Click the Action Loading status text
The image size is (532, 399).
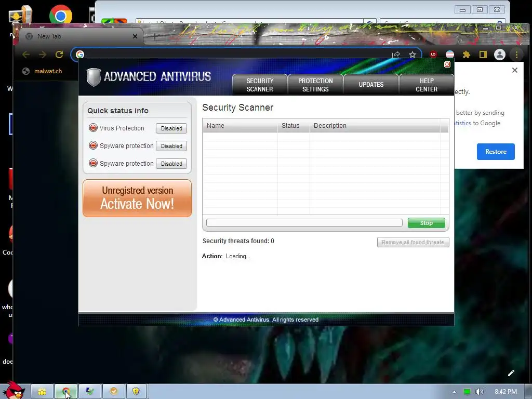point(226,256)
